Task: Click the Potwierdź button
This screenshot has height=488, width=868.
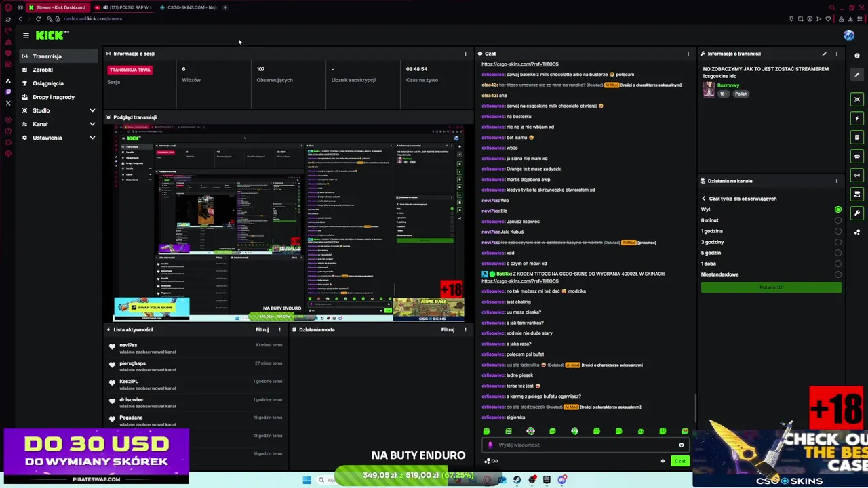Action: 771,287
